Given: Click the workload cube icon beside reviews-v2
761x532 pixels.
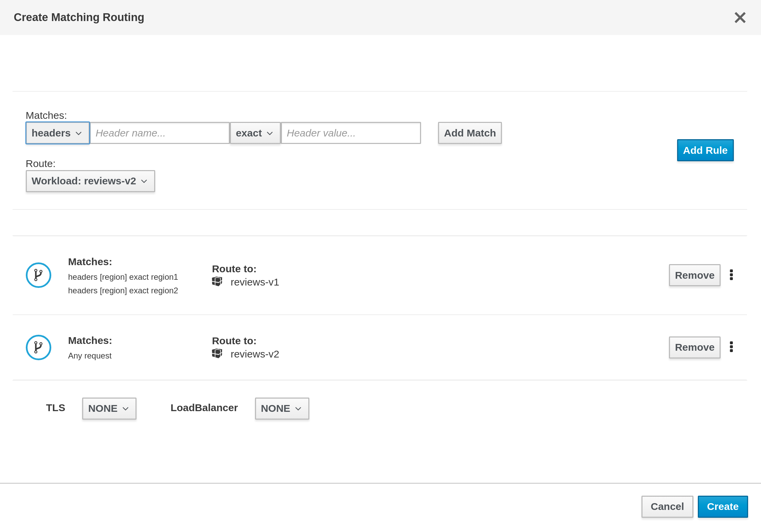Looking at the screenshot, I should [x=217, y=353].
